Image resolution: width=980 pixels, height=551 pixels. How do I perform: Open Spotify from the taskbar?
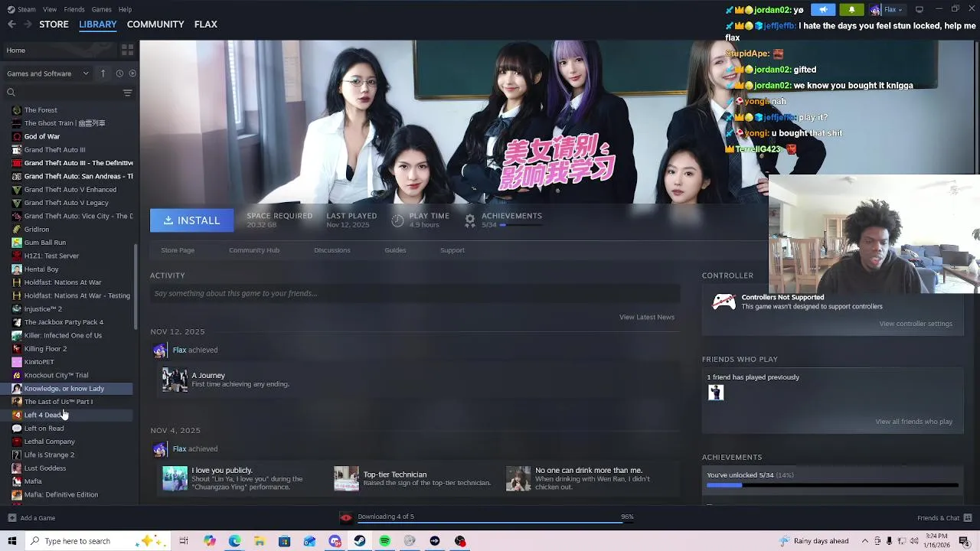(385, 541)
